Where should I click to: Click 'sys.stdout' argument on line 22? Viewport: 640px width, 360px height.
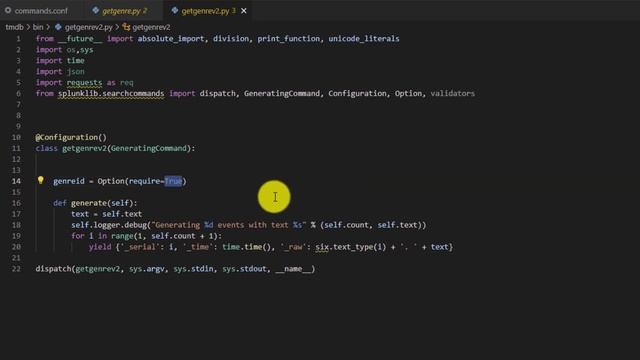tap(244, 269)
